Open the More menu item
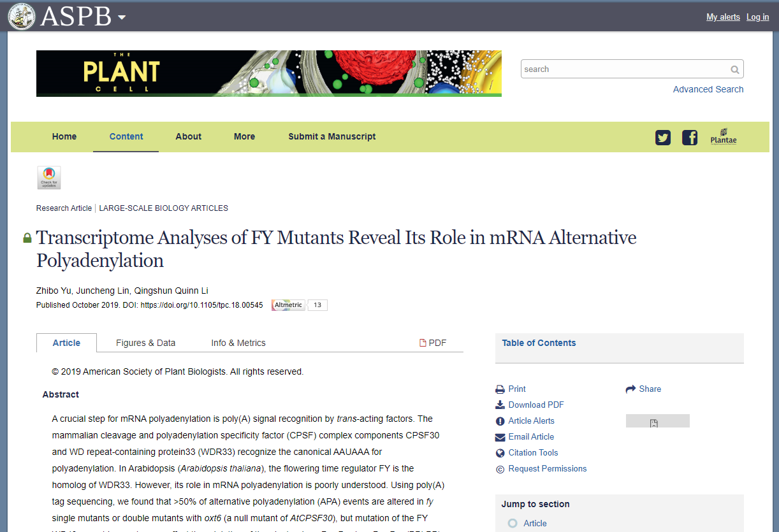779x532 pixels. [244, 136]
